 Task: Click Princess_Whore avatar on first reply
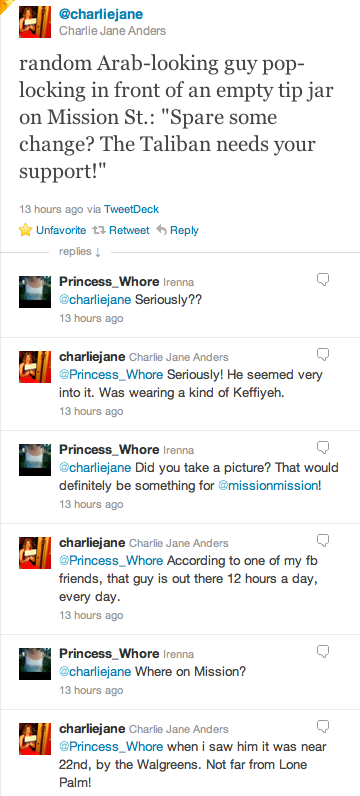click(35, 292)
